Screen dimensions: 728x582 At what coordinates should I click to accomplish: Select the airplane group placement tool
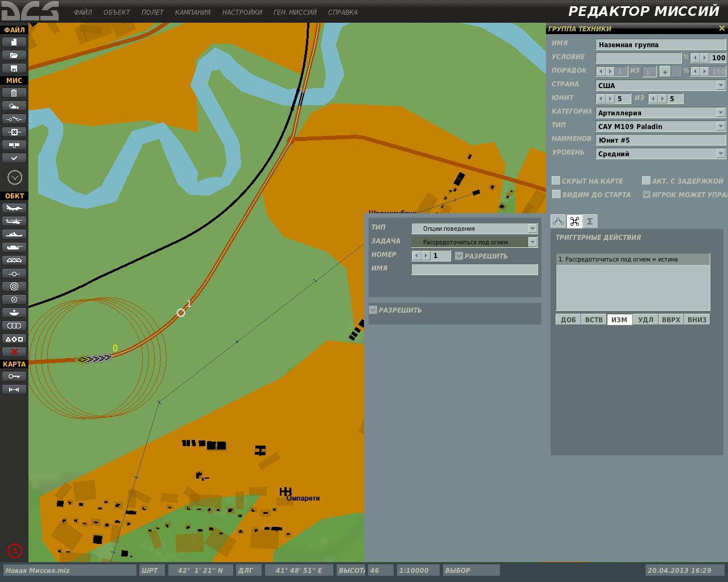(14, 208)
